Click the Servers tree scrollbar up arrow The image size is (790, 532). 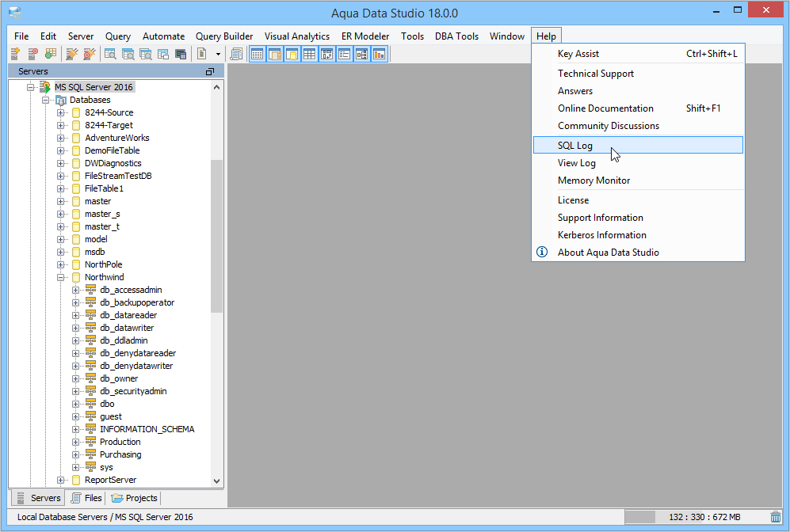[x=216, y=87]
